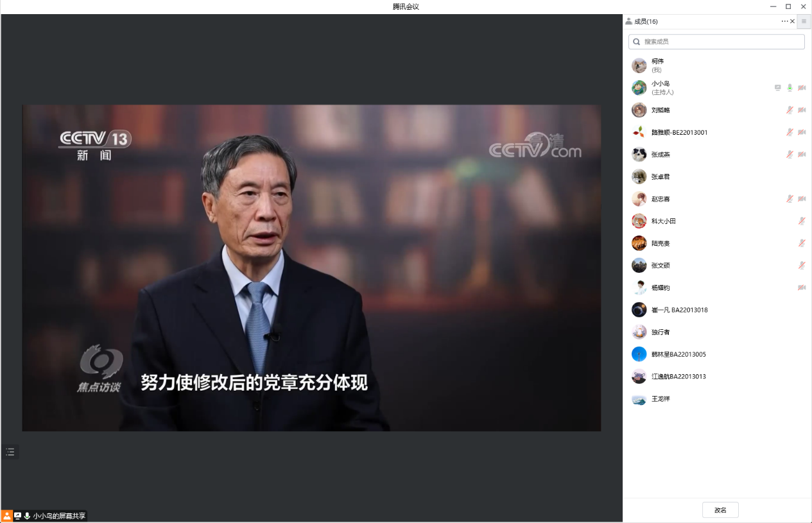
Task: Click 刘韬略's avatar in the member list
Action: coord(639,110)
